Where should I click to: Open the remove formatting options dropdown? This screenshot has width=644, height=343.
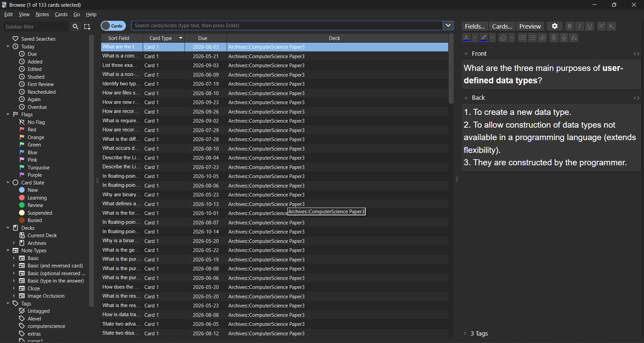point(512,38)
